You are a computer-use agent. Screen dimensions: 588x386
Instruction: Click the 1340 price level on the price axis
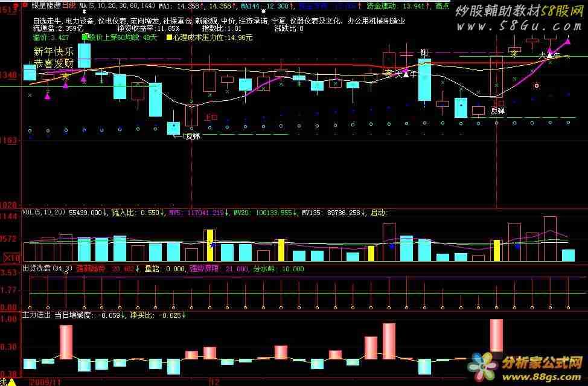(10, 76)
